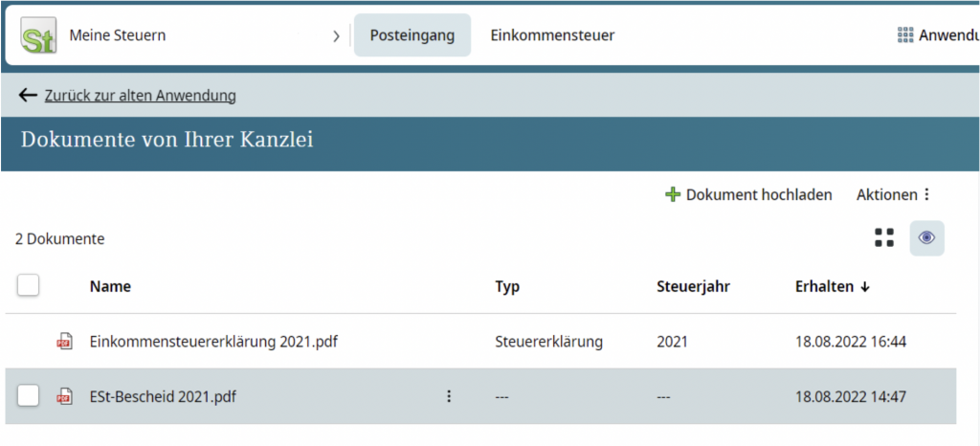This screenshot has height=446, width=980.
Task: Open three-dot menu for ESt-Bescheid 2021.pdf
Action: click(449, 396)
